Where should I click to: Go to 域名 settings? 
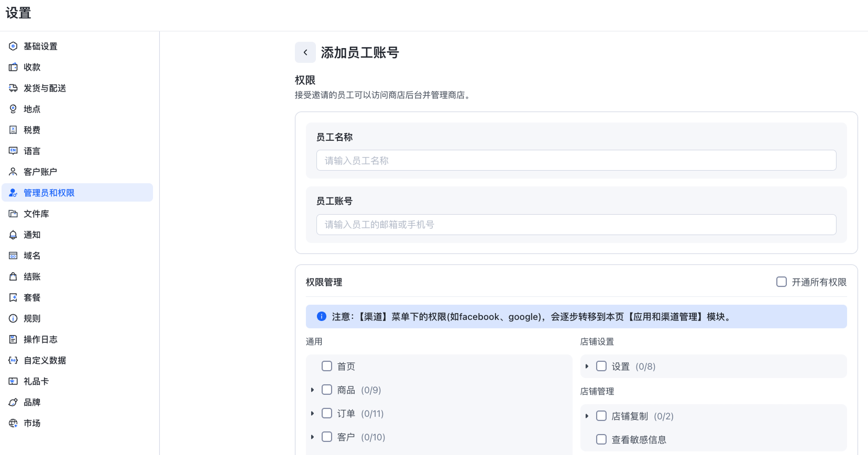click(78, 256)
